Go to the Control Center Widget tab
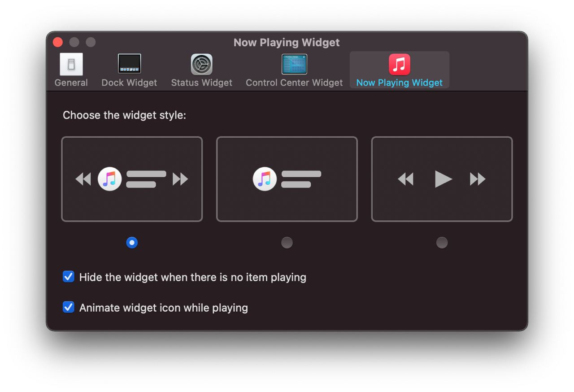 (294, 70)
